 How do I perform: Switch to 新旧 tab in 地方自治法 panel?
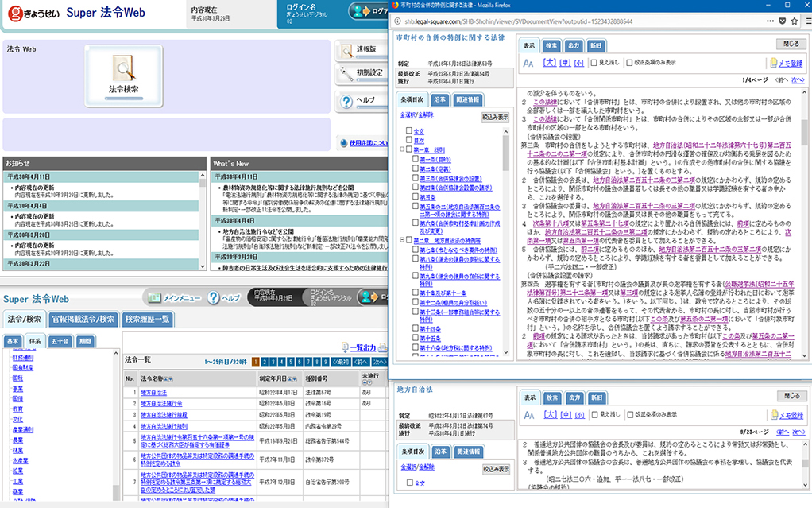[x=597, y=397]
